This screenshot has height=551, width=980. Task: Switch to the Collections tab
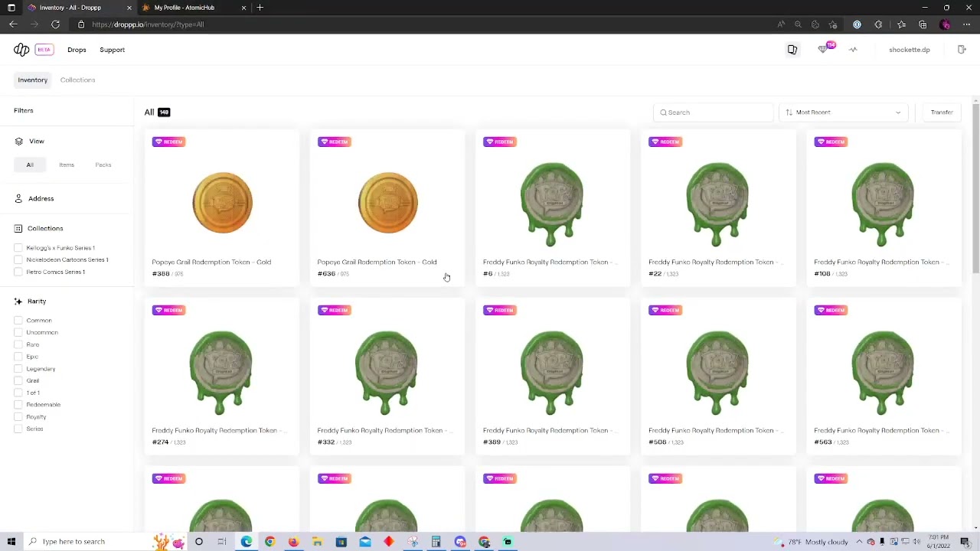click(x=77, y=80)
